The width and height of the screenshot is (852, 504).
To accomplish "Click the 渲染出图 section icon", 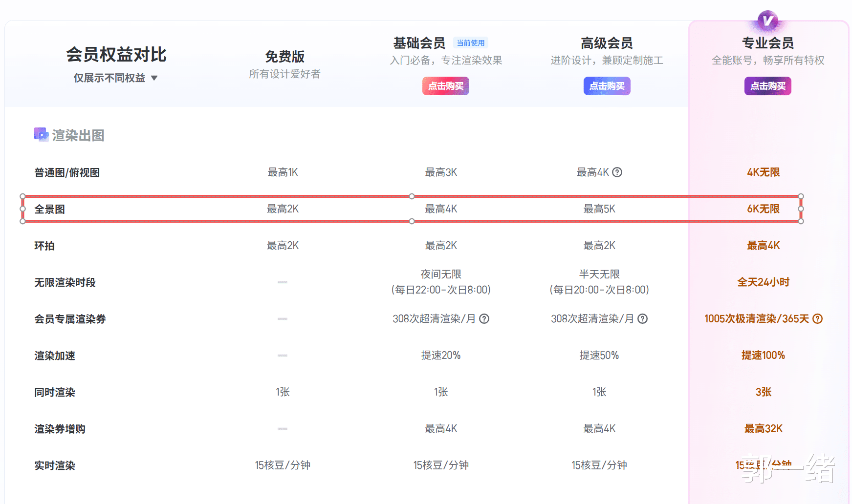I will [x=41, y=134].
